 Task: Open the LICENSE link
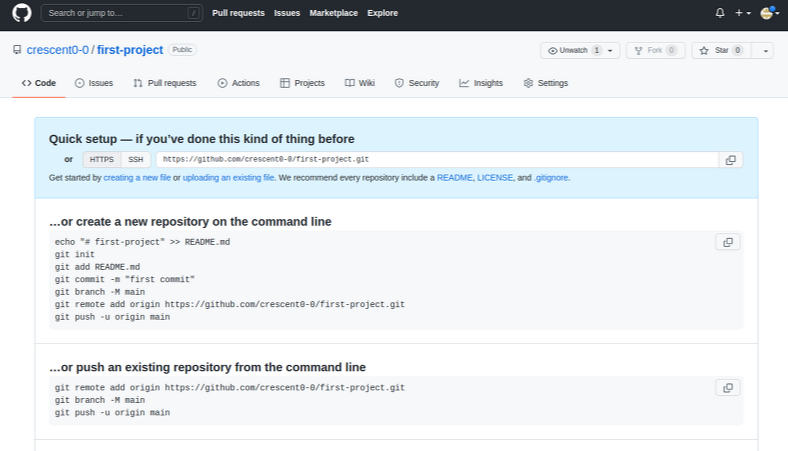coord(495,177)
